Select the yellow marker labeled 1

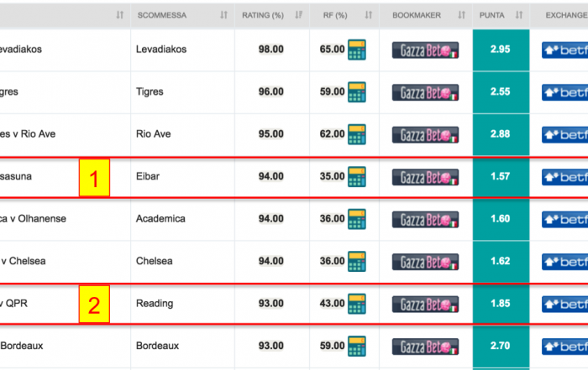click(94, 178)
